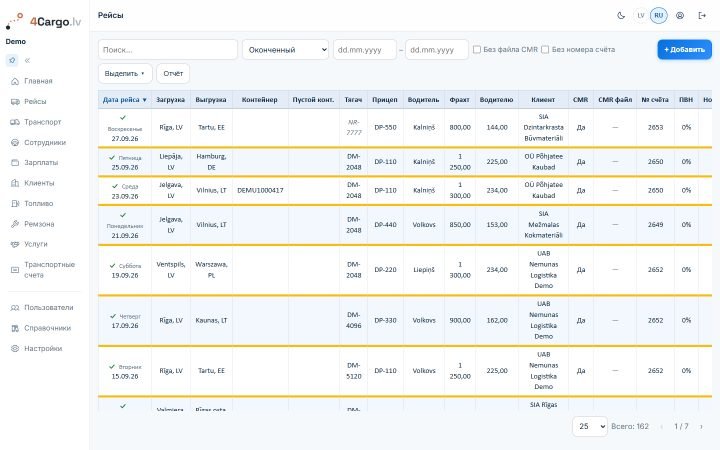Image resolution: width=720 pixels, height=450 pixels.
Task: Toggle dark mode moon icon
Action: [621, 16]
